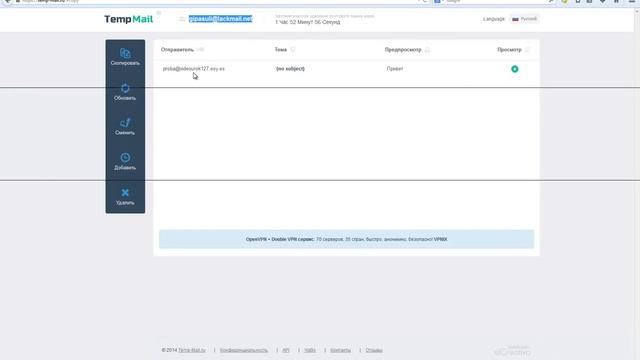Click the OpenVPN Double VPN banner

[347, 239]
